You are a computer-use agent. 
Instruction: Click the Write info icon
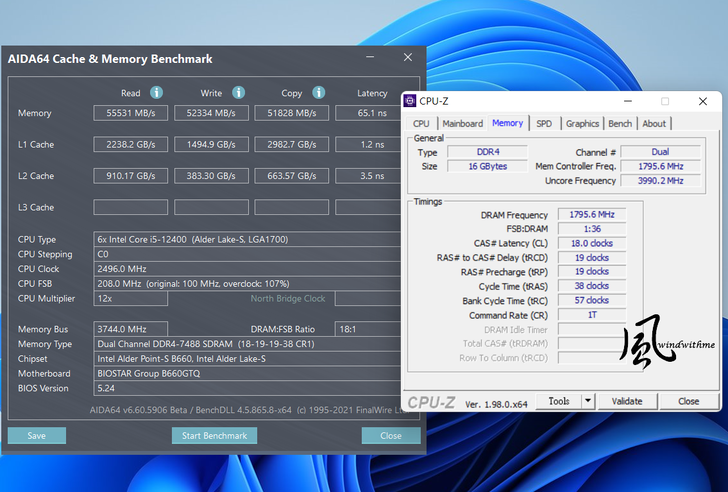click(238, 93)
